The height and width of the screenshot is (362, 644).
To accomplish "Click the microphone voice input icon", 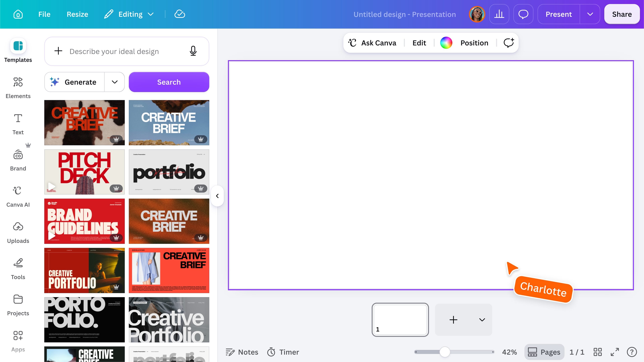I will (x=193, y=51).
